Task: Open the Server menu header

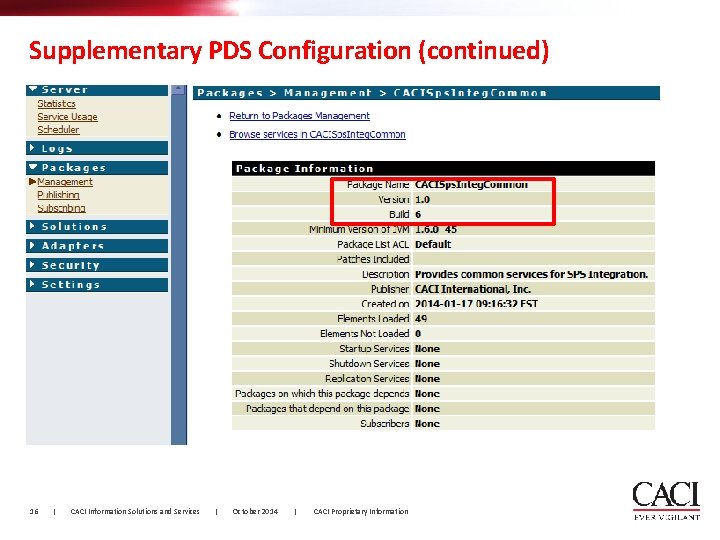Action: [97, 90]
